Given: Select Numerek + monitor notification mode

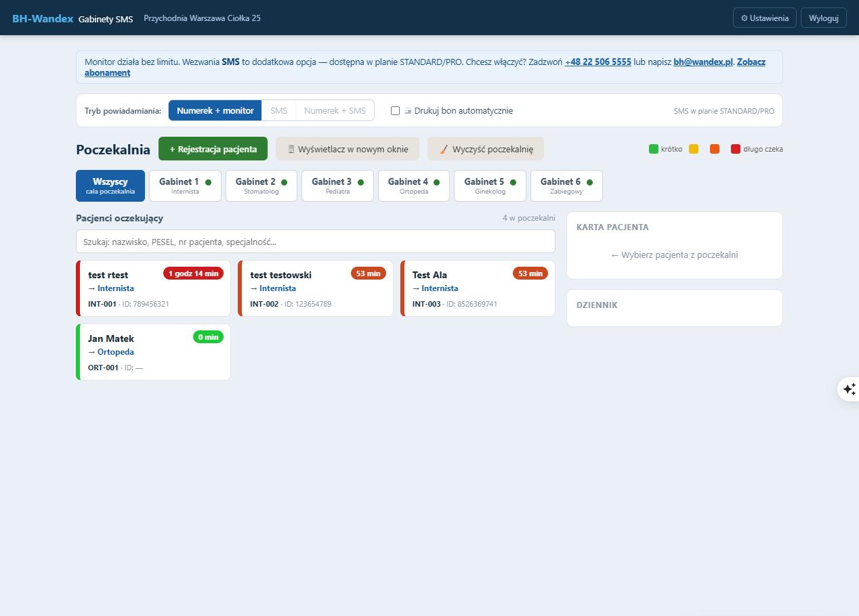Looking at the screenshot, I should [215, 110].
